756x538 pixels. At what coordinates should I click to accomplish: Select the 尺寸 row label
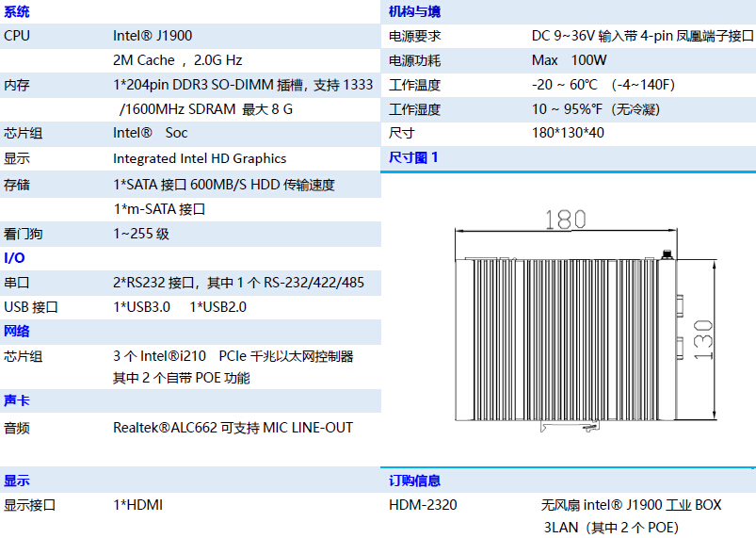(x=402, y=133)
